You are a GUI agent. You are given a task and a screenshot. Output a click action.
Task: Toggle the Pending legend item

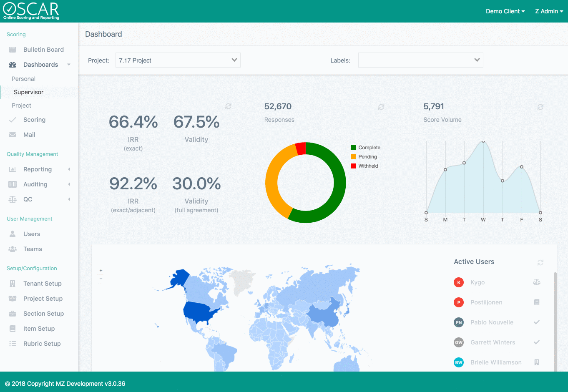point(364,157)
